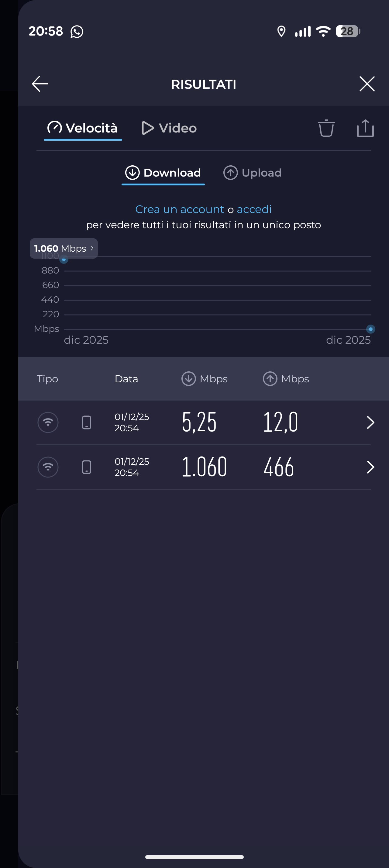Switch to the Video tab
The image size is (389, 868).
(x=169, y=128)
